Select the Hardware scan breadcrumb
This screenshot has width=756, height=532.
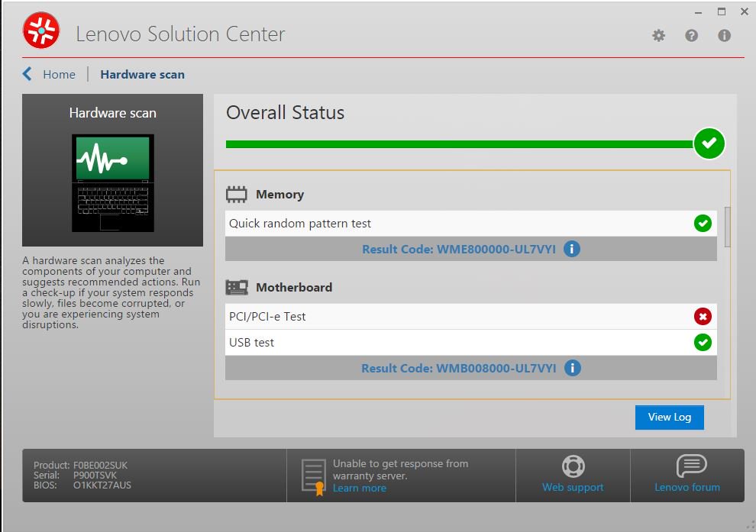coord(142,75)
